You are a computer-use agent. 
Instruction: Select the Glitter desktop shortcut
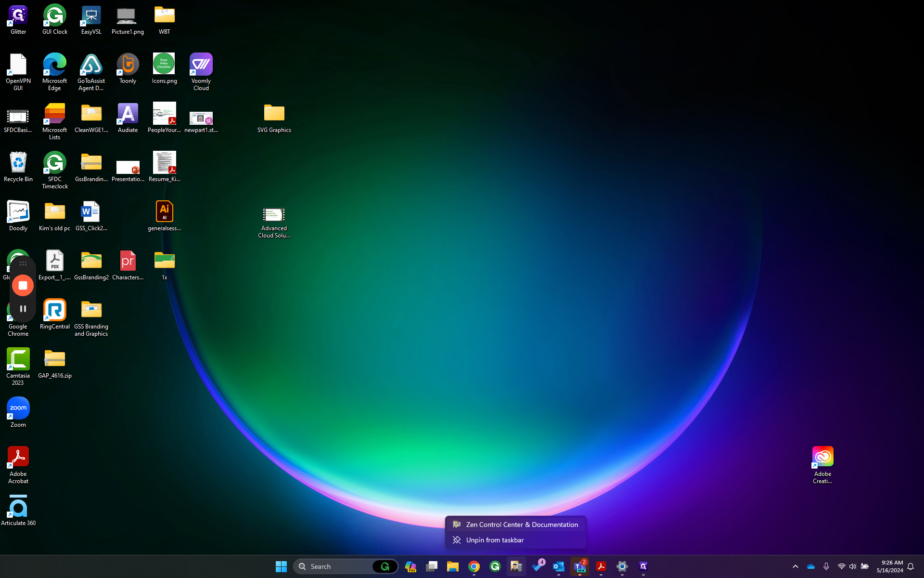(18, 20)
